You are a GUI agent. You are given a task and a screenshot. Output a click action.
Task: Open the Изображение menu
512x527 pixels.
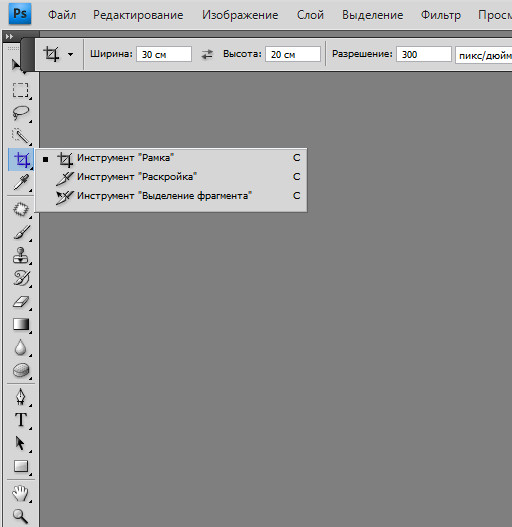click(x=240, y=15)
